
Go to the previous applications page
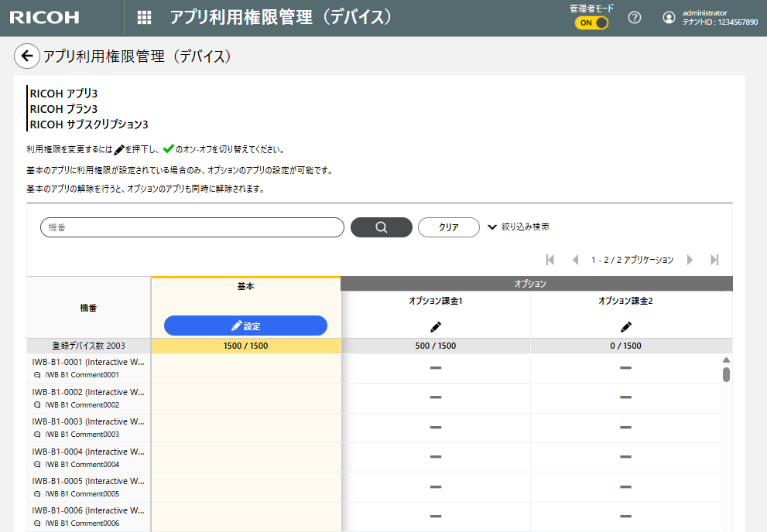click(x=575, y=260)
